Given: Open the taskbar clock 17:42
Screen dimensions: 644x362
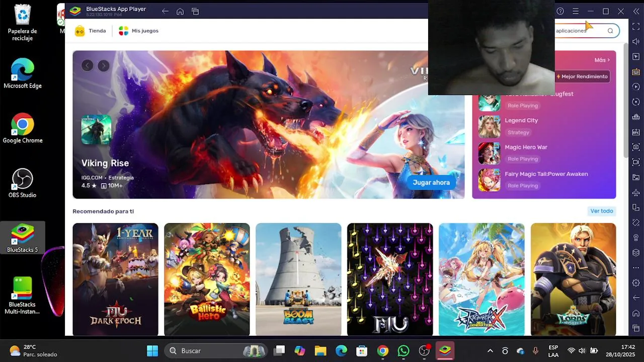Looking at the screenshot, I should click(x=620, y=350).
